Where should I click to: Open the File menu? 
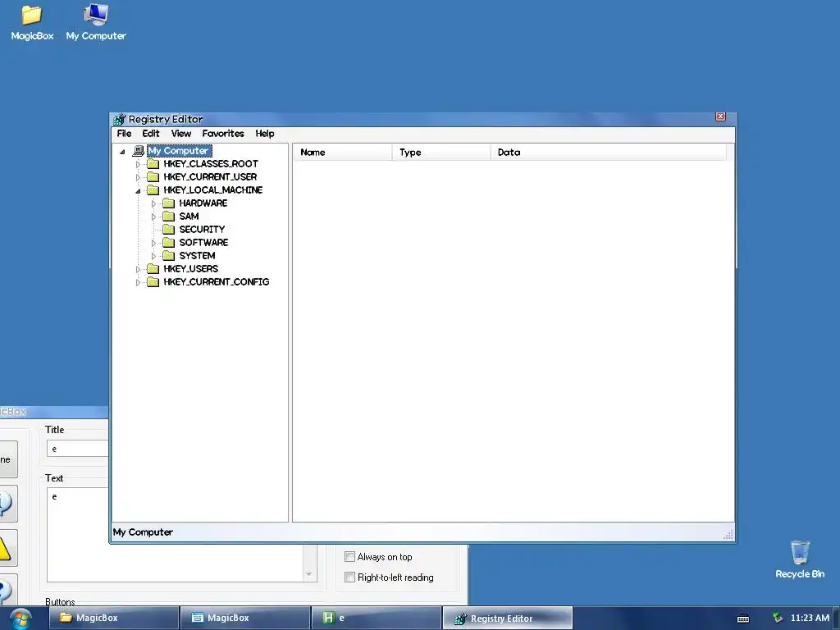pyautogui.click(x=125, y=134)
